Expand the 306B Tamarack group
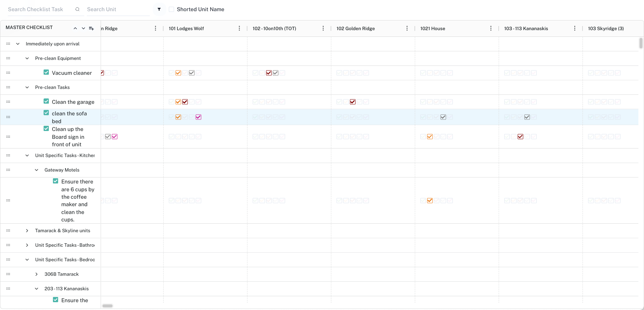The image size is (644, 310). [36, 274]
